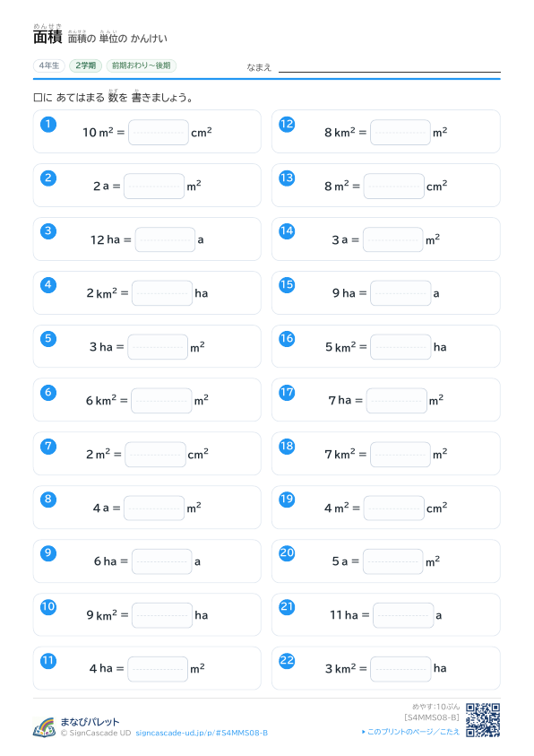Click the なまえ name line
Image resolution: width=534 pixels, height=756 pixels.
[x=390, y=67]
